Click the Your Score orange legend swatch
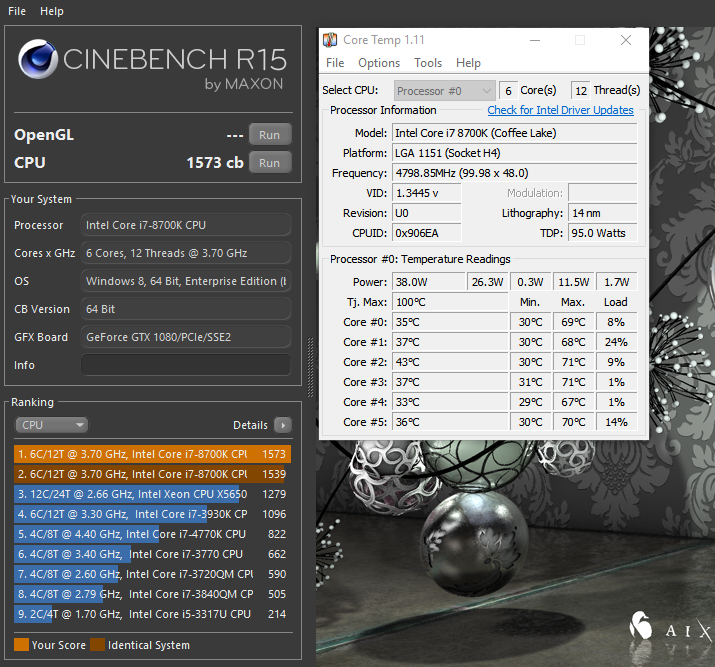 (21, 645)
